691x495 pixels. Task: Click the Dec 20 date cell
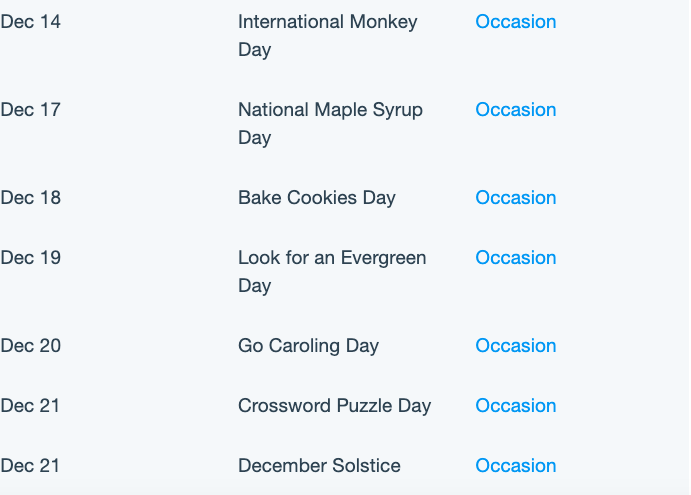click(x=30, y=346)
